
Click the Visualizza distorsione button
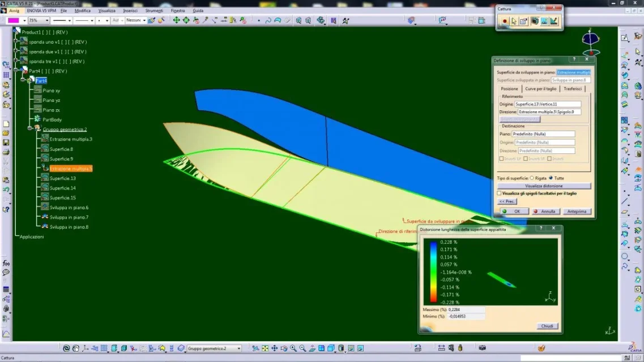click(x=544, y=186)
